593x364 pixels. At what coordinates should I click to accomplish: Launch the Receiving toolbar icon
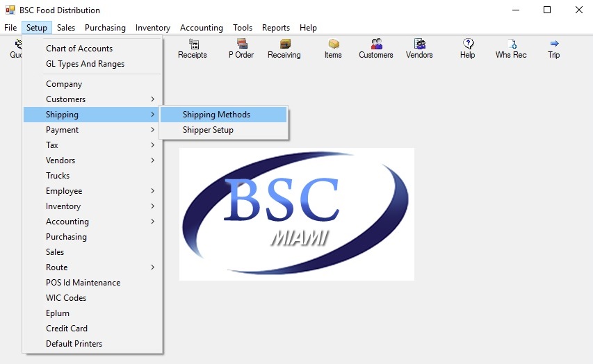[x=284, y=49]
